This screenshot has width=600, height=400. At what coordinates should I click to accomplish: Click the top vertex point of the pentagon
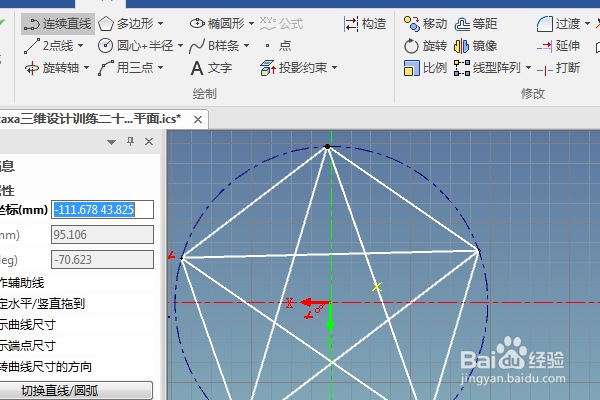327,146
